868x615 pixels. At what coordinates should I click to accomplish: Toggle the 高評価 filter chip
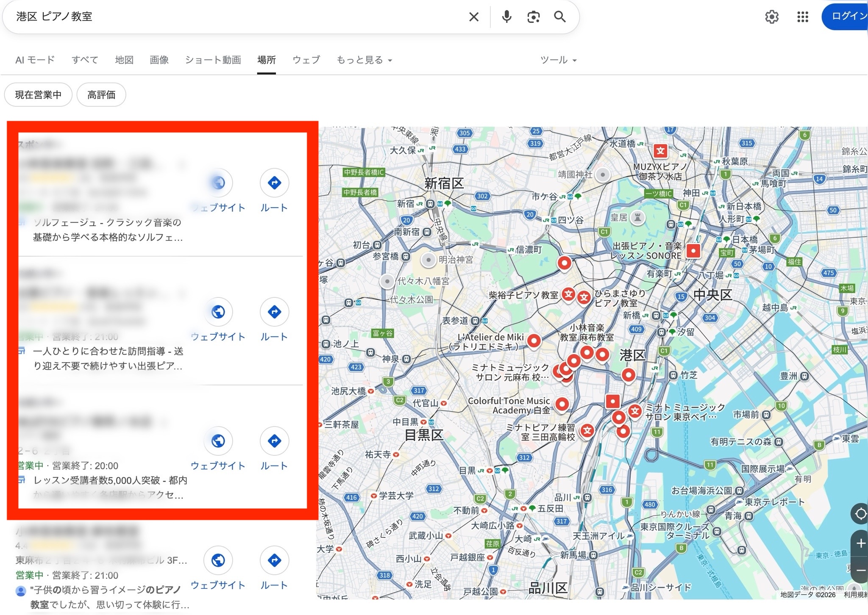pyautogui.click(x=101, y=94)
